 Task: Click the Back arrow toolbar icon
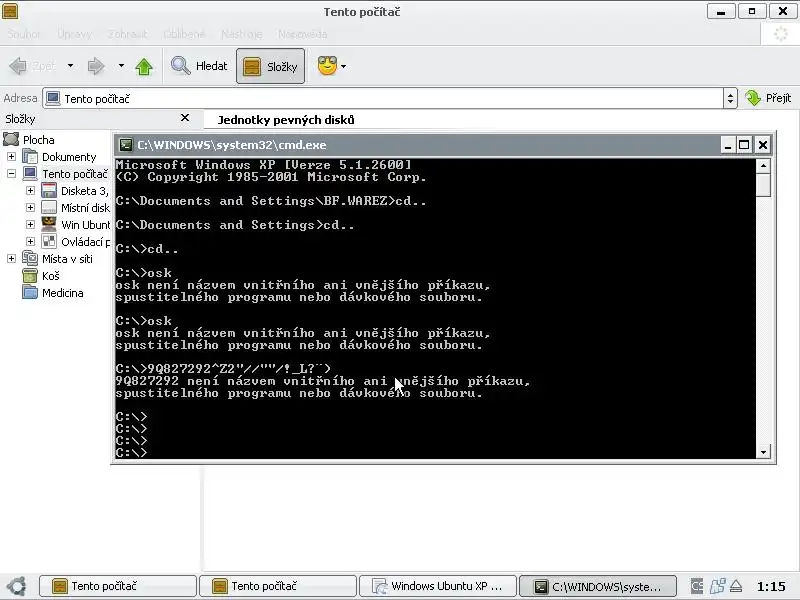18,66
